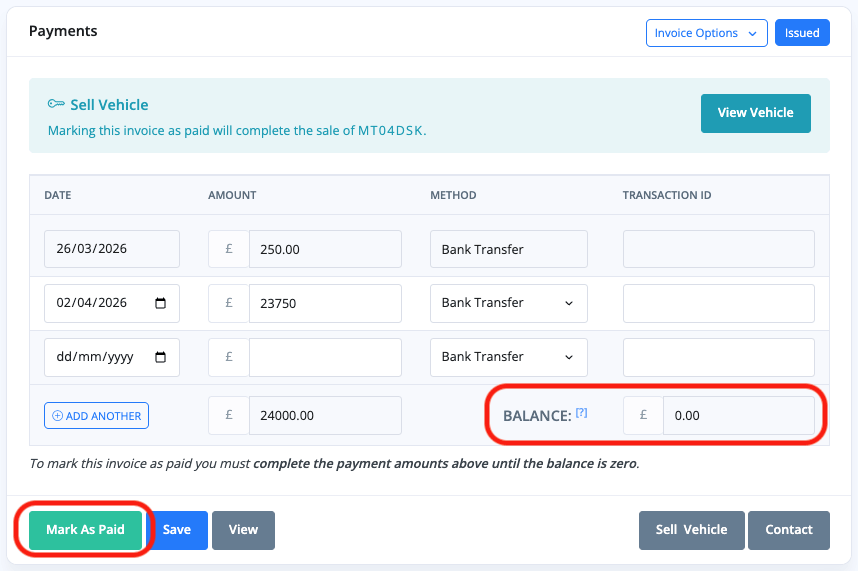Click the Sell Vehicle key icon
The image size is (858, 571).
[56, 104]
